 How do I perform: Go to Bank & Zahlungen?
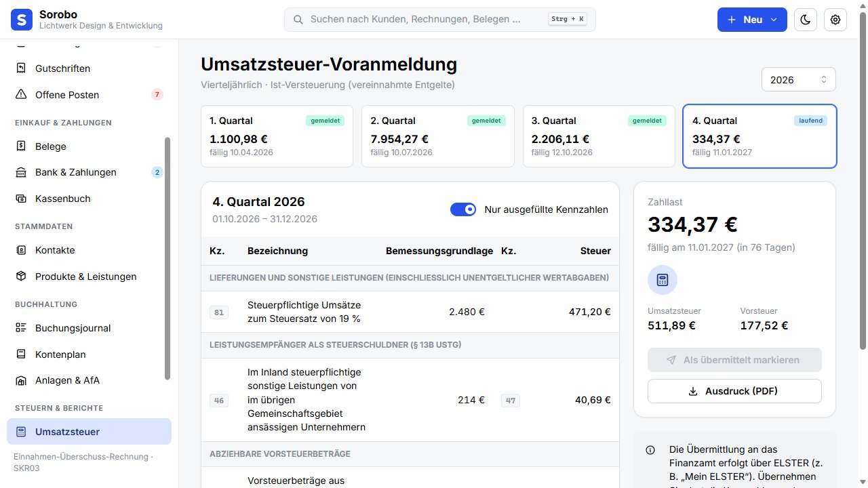tap(89, 172)
